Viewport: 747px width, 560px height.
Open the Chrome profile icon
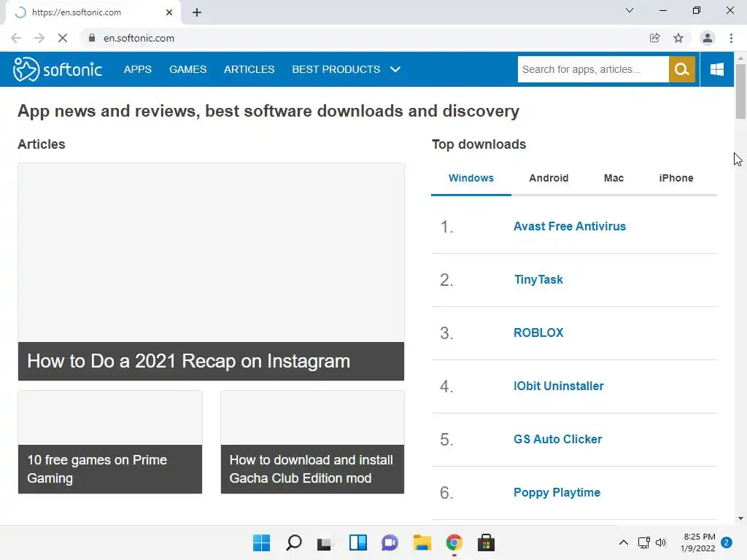coord(708,38)
